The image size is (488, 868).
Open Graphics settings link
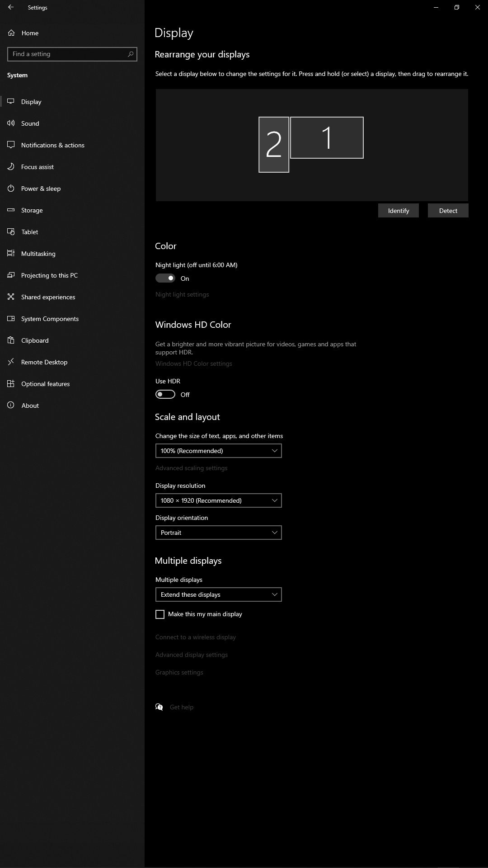[179, 672]
